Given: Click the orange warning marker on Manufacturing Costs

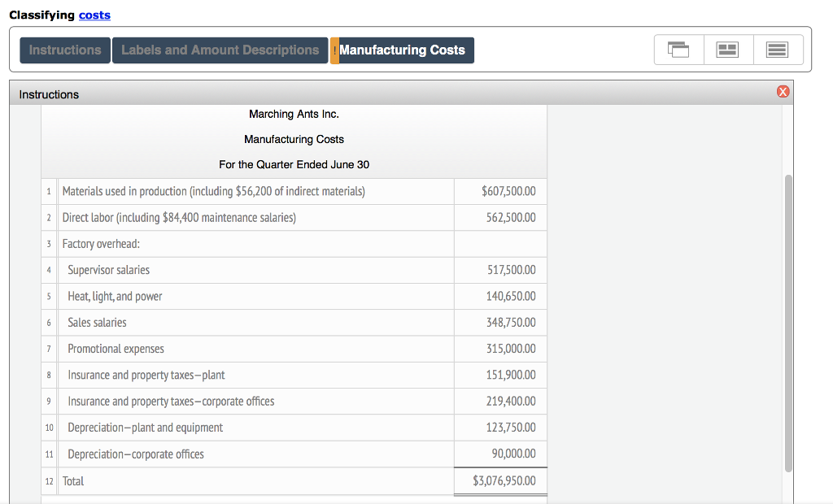Looking at the screenshot, I should (x=334, y=50).
